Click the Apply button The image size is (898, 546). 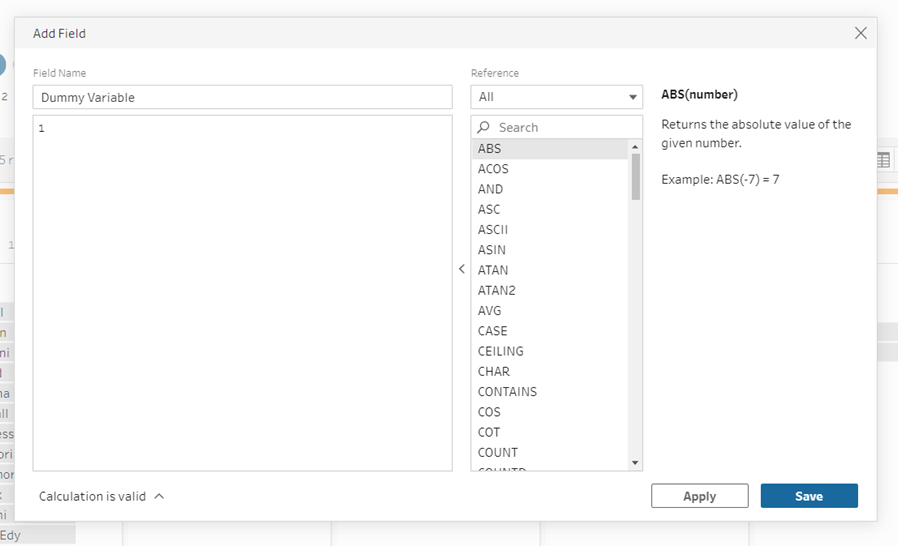[699, 496]
